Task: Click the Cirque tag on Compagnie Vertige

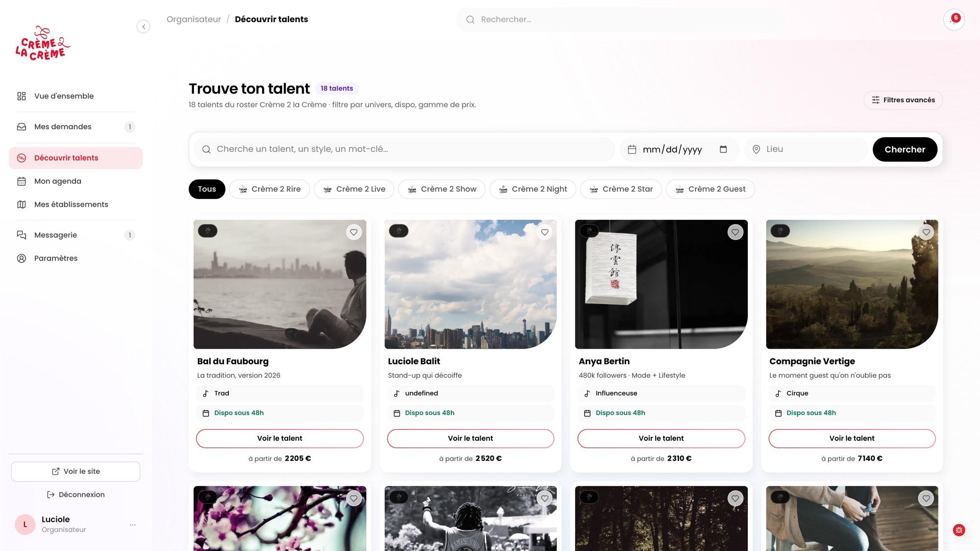Action: 852,393
